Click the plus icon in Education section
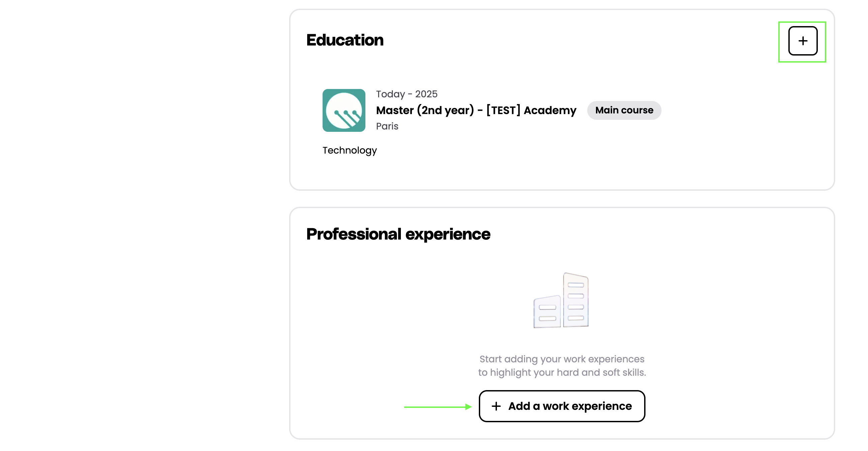Image resolution: width=868 pixels, height=451 pixels. tap(803, 41)
